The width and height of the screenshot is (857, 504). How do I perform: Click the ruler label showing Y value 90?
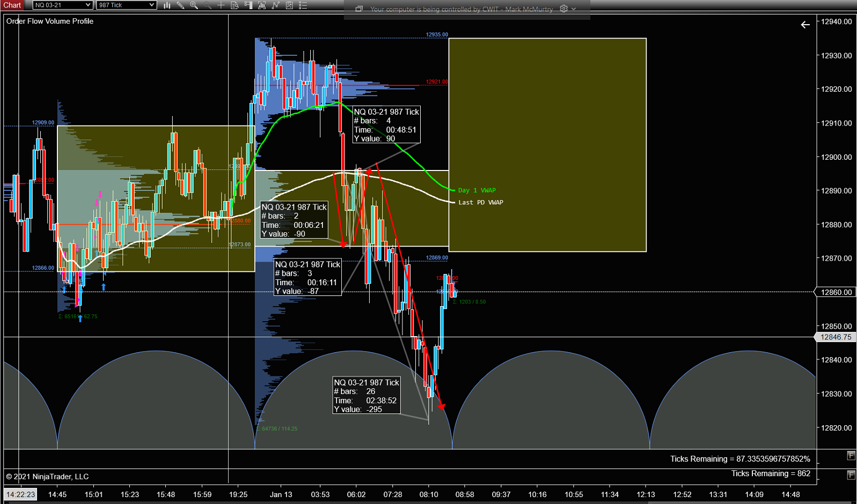point(386,125)
